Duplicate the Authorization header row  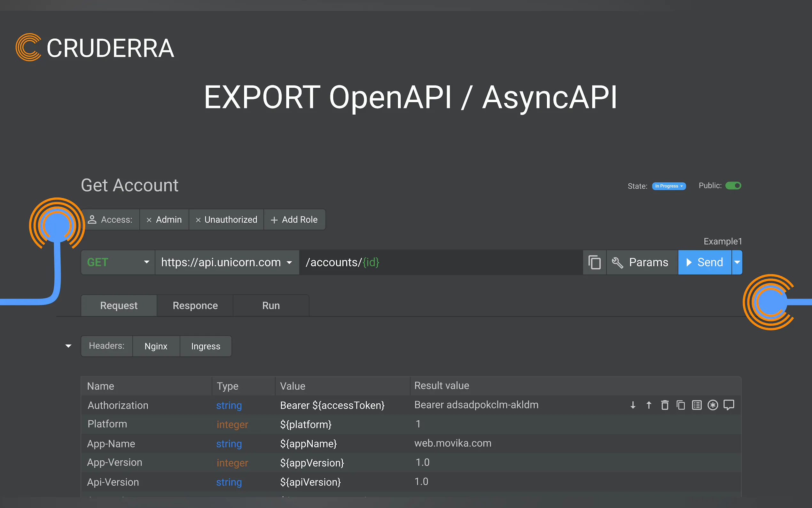[x=681, y=405]
